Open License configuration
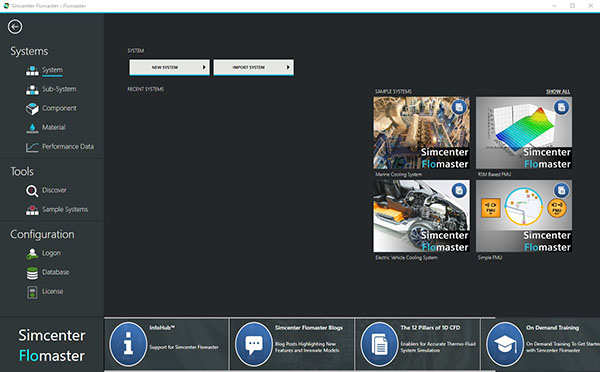The height and width of the screenshot is (372, 600). 52,291
